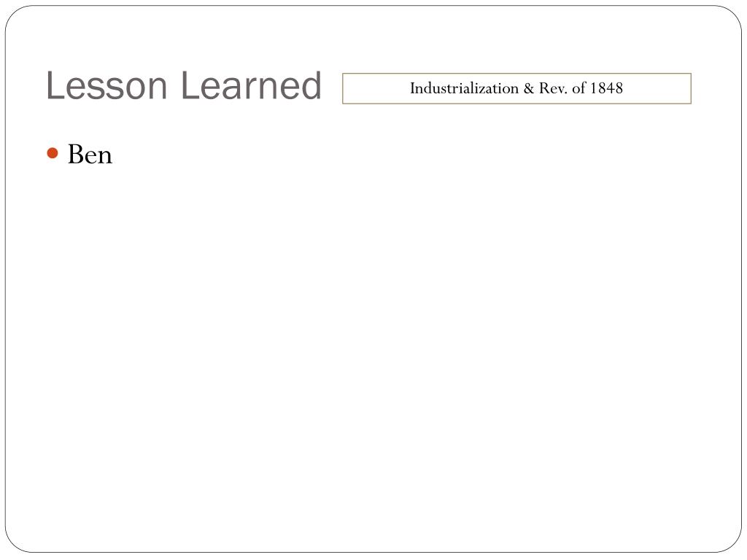
Task: Click the letter 'n' ending 'Ben'
Action: pos(106,157)
